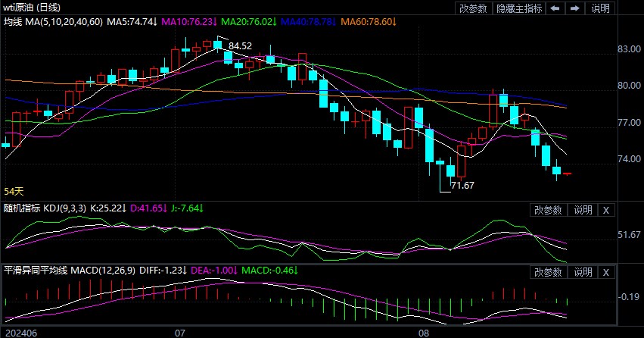
Task: Open 说明 in the KDJ panel
Action: tap(582, 210)
